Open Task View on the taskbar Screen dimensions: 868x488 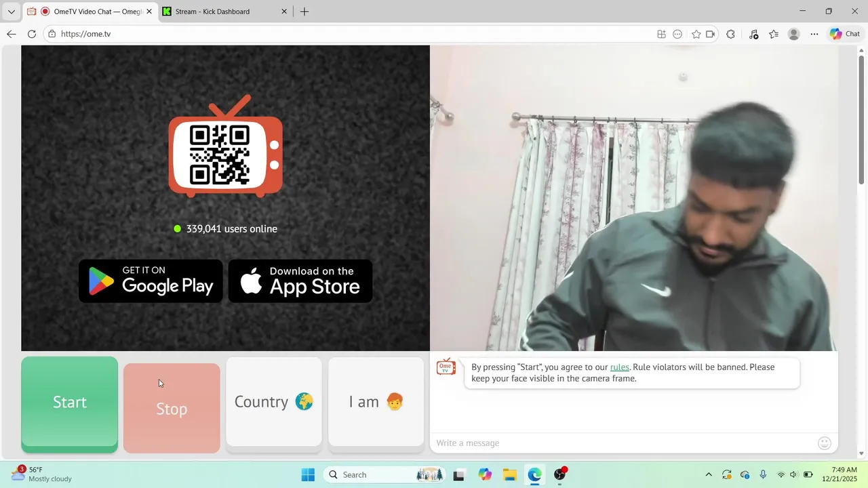point(459,474)
